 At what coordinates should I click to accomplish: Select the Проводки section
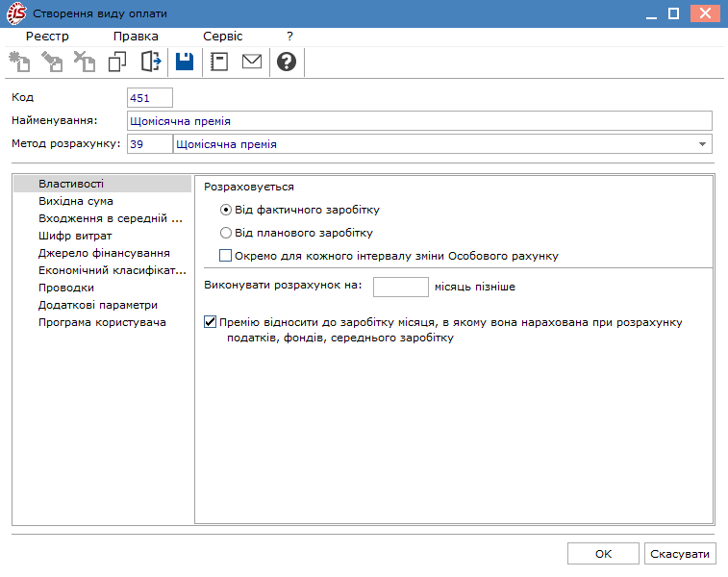point(102,288)
